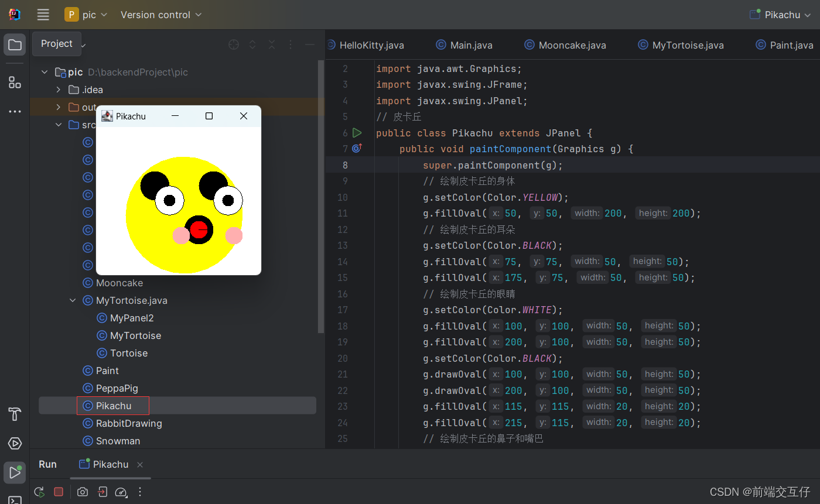Click Select Opened File crosshair icon
Screen dimensions: 820x504
point(234,44)
